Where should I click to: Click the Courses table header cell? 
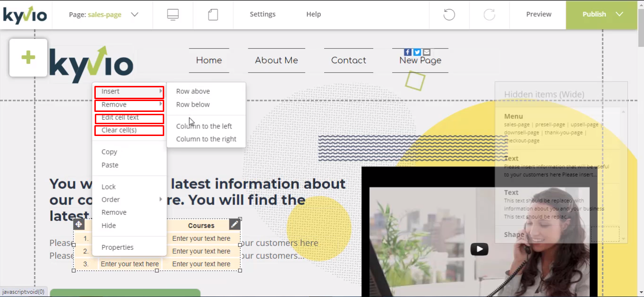(201, 226)
